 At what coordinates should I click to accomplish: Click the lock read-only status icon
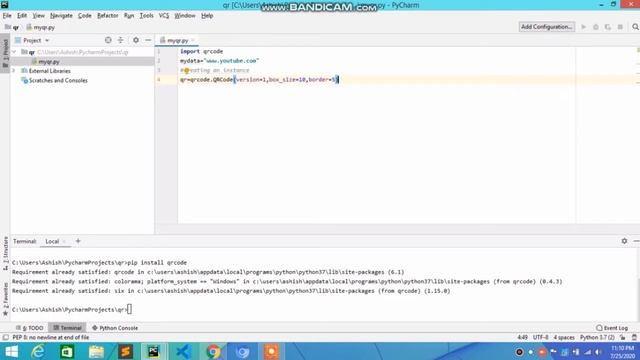point(622,338)
